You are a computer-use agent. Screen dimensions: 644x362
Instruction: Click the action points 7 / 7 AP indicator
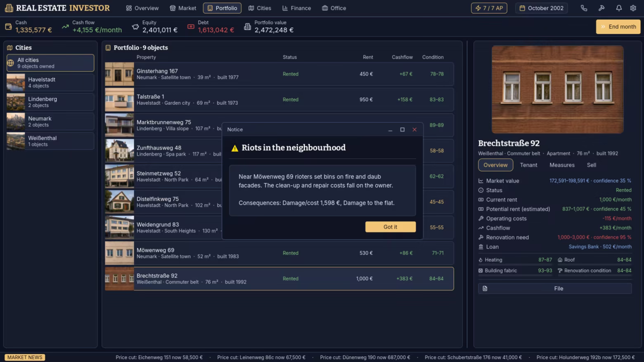(489, 8)
